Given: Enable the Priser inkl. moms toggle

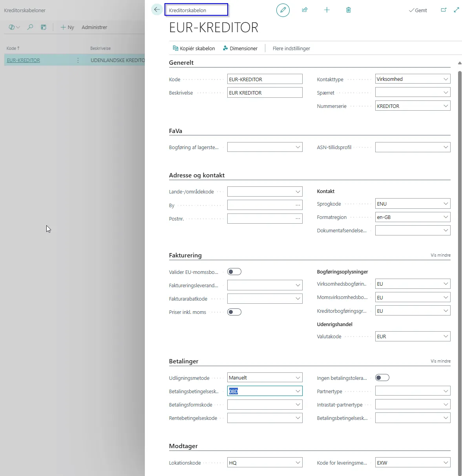Looking at the screenshot, I should [x=234, y=312].
